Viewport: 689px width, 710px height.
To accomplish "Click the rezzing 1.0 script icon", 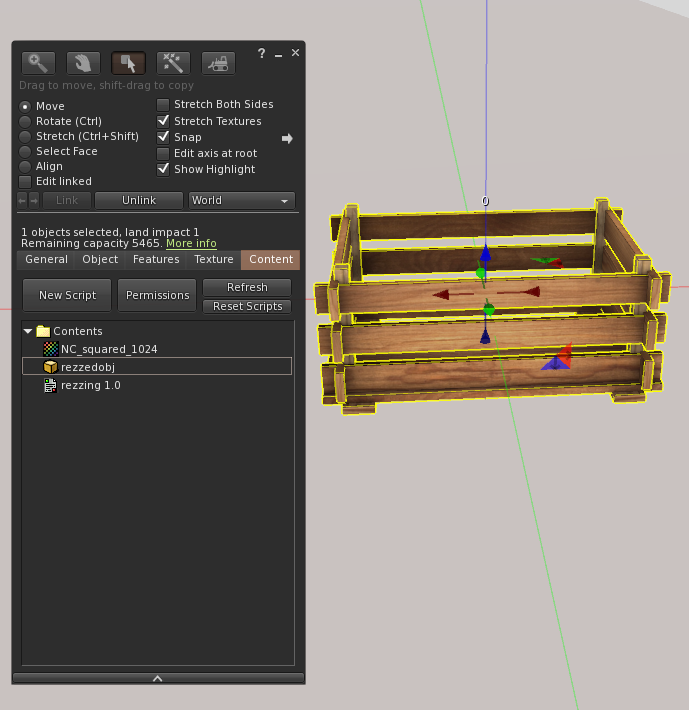I will pos(50,385).
